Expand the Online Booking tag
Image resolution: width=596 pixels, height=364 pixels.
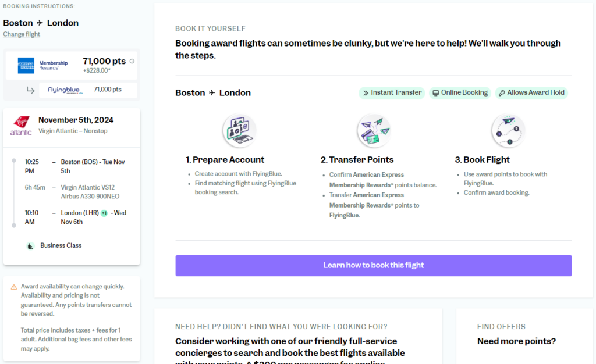pyautogui.click(x=460, y=92)
